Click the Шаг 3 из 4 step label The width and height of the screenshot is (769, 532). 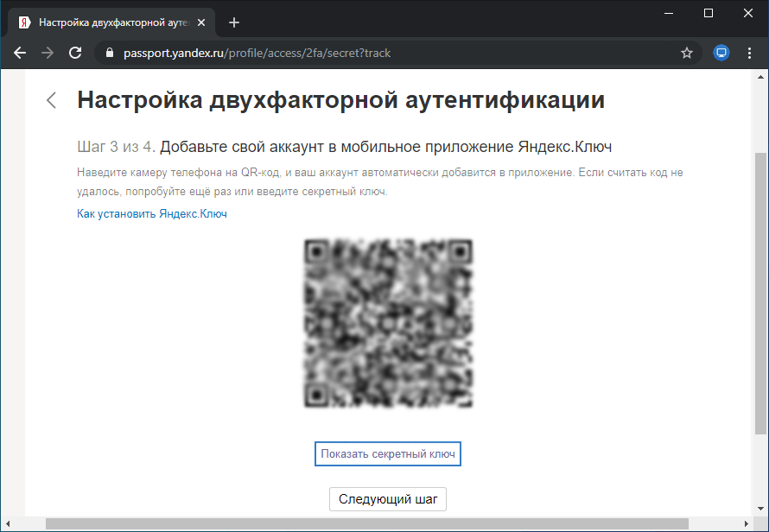[x=117, y=147]
